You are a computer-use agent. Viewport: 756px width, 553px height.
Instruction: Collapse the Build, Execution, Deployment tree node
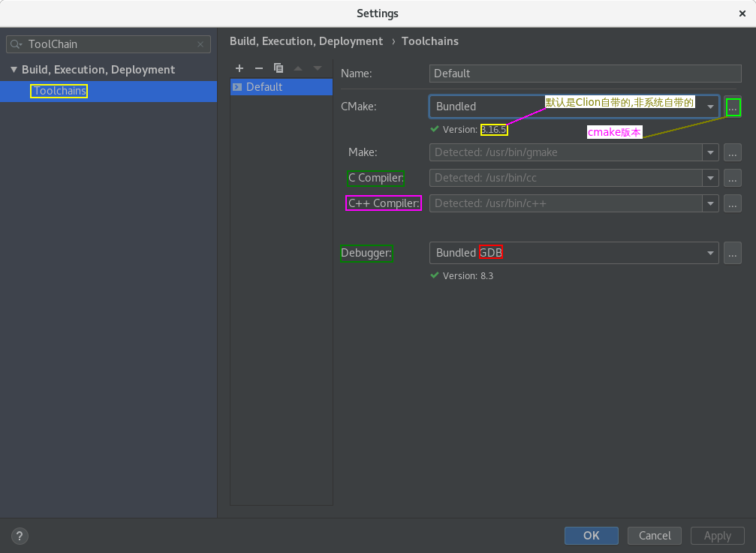(x=13, y=69)
